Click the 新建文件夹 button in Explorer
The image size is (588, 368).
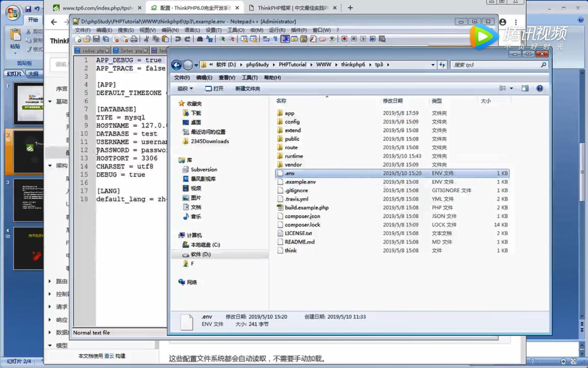(247, 89)
